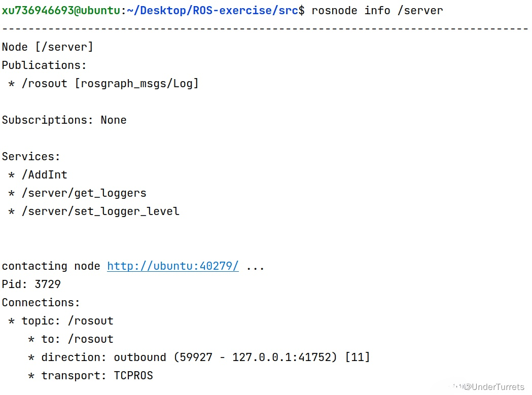
Task: Click the Node [/server] line
Action: tap(48, 47)
